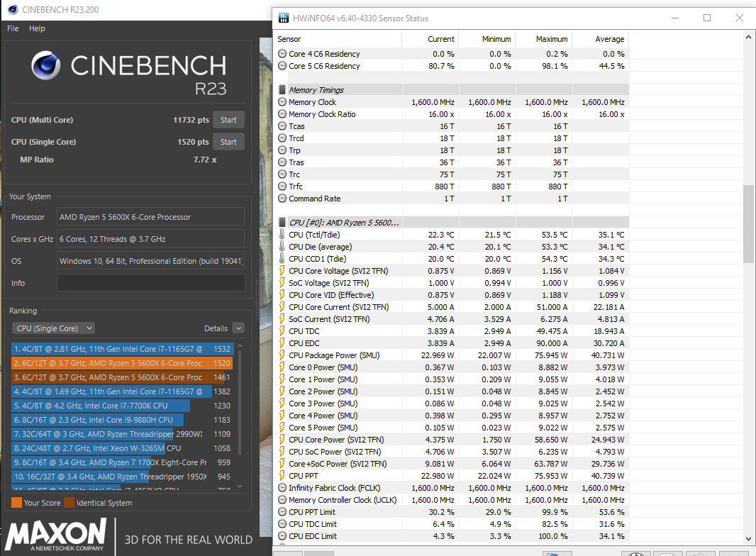Viewport: 756px width, 556px height.
Task: Click the Info input field
Action: tap(151, 282)
